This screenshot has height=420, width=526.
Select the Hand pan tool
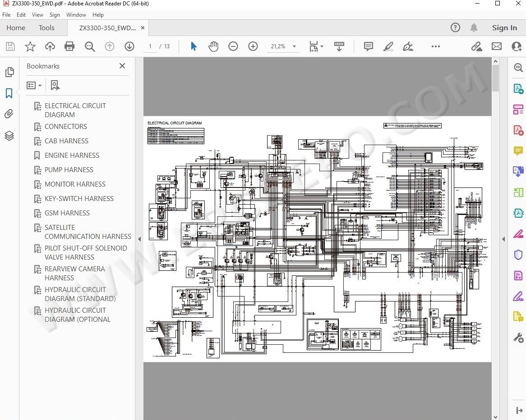pyautogui.click(x=213, y=46)
